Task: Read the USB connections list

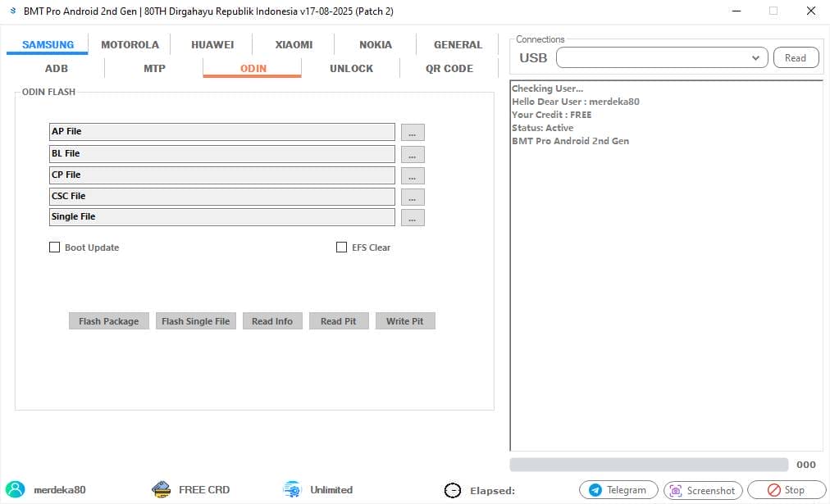Action: click(796, 57)
